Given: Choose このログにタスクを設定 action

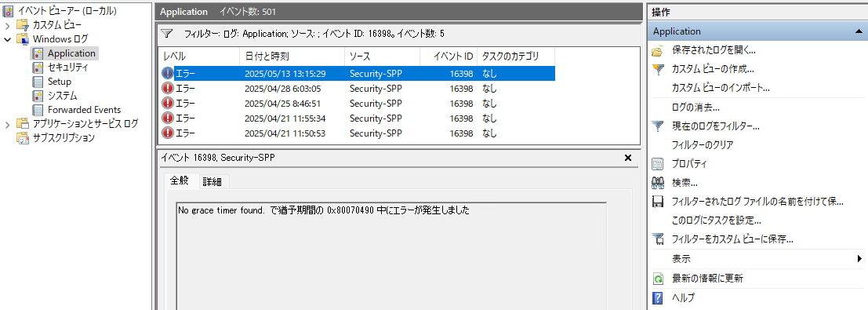Looking at the screenshot, I should [717, 221].
